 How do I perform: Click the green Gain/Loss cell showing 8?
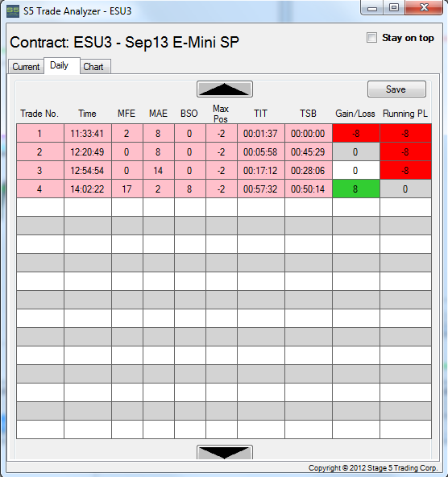point(356,189)
